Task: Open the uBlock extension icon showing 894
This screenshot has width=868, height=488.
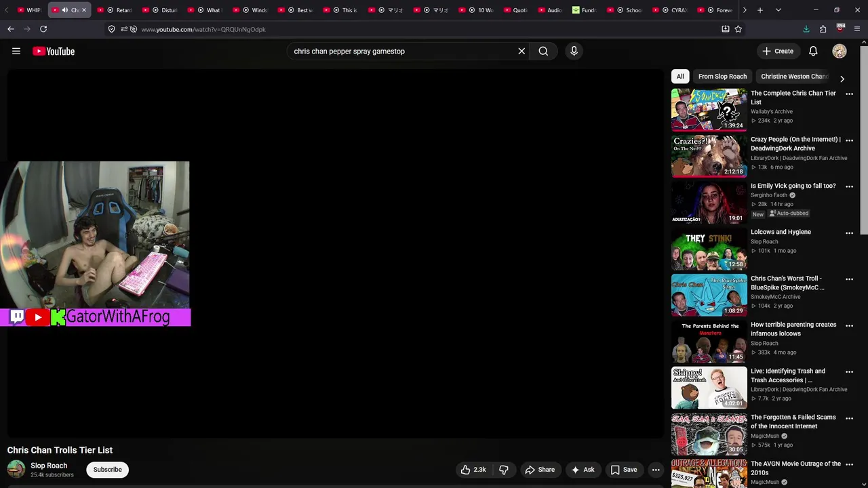Action: tap(840, 29)
